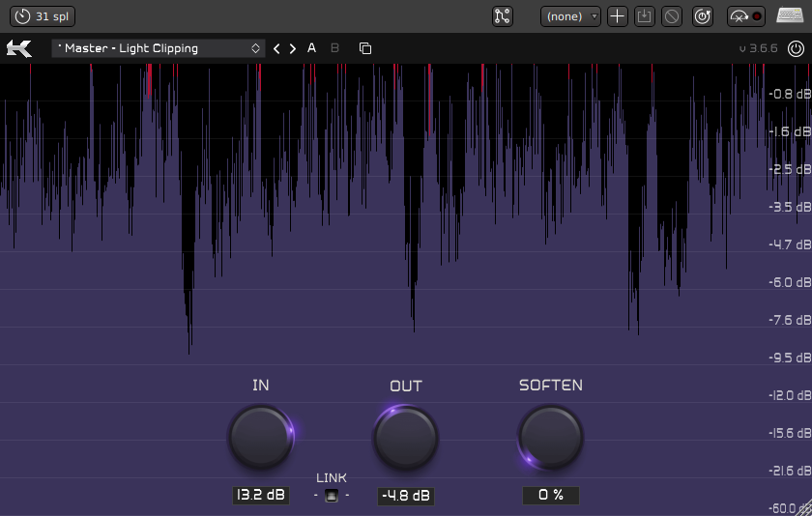Screen dimensions: 812x516
Task: Toggle the LINK switch between knobs
Action: pyautogui.click(x=331, y=496)
